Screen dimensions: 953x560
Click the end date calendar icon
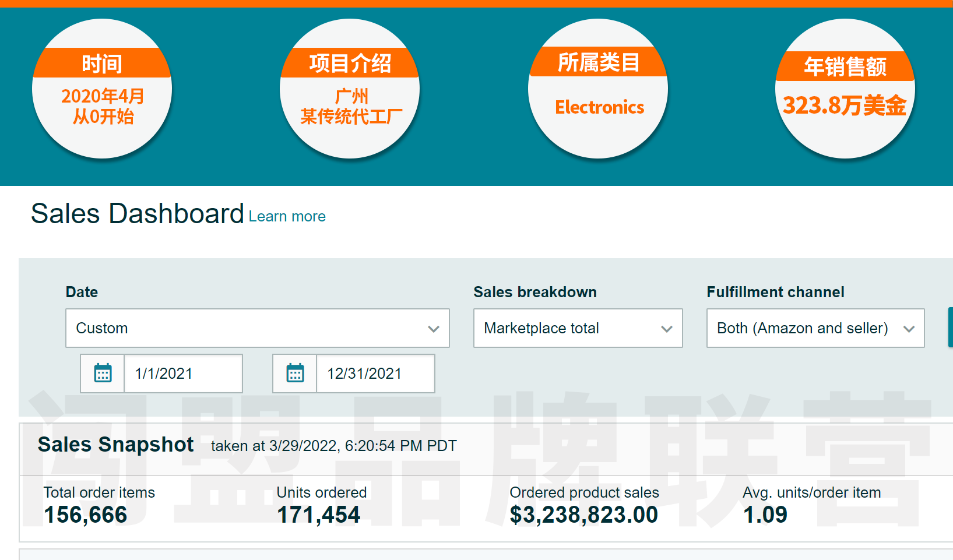(295, 374)
